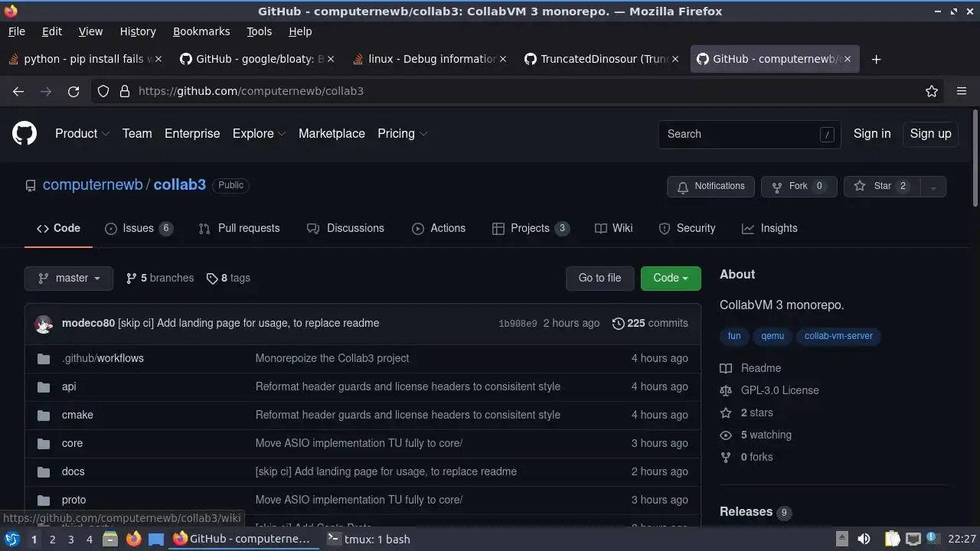
Task: Click the padlock site security icon
Action: point(125,91)
